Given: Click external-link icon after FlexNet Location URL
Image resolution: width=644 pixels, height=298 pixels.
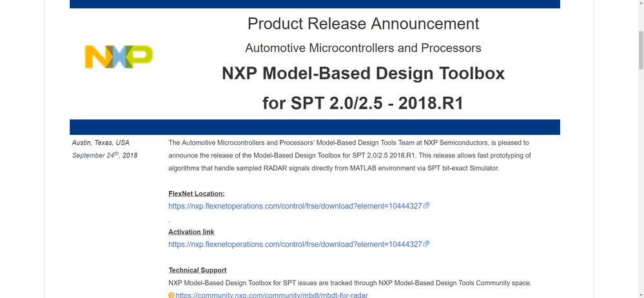Looking at the screenshot, I should point(426,206).
